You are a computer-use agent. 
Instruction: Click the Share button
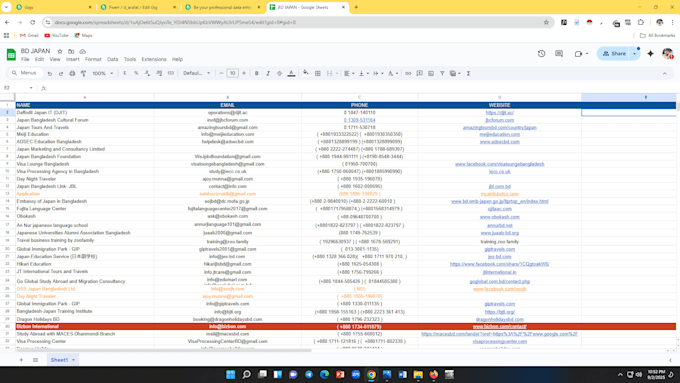pyautogui.click(x=614, y=53)
